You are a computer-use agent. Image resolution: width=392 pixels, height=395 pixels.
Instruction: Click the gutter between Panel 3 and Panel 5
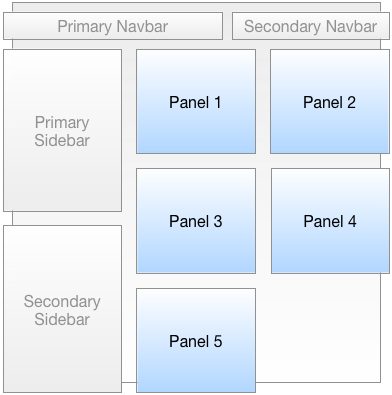[x=196, y=281]
